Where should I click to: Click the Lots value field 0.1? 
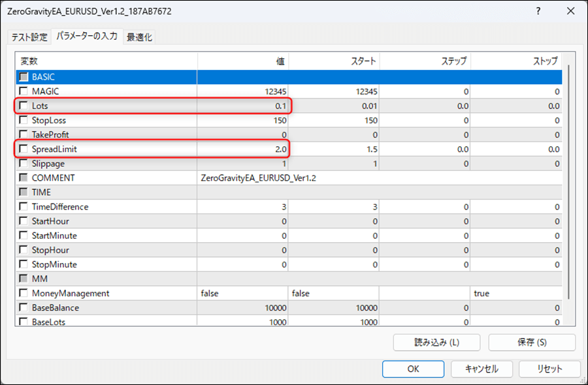(243, 106)
